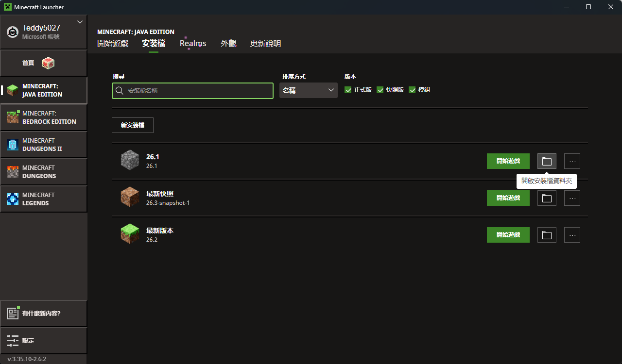The height and width of the screenshot is (364, 622).
Task: Click the Java Edition grass block icon
Action: point(13,90)
